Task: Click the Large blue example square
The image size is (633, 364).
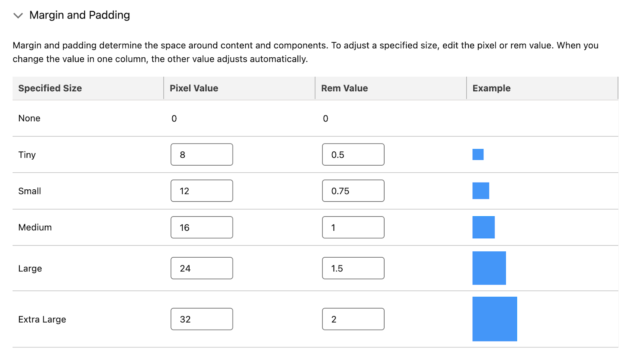Action: 489,268
